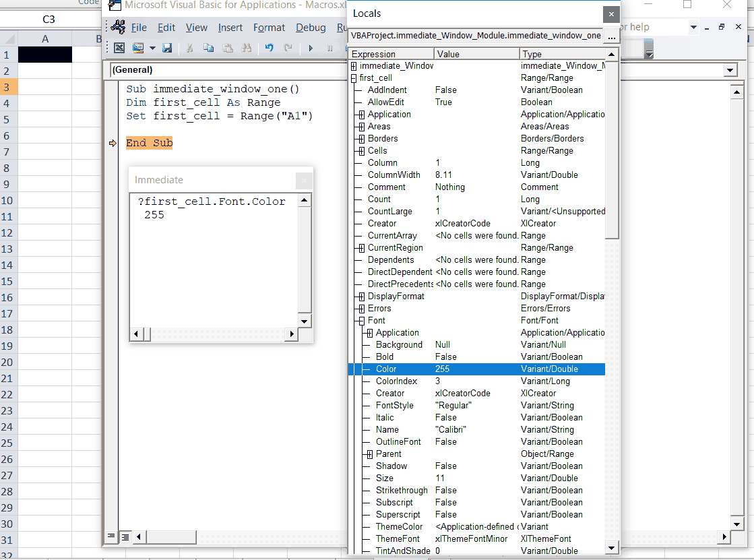Undo last edit via the toolbar Undo icon

(268, 47)
